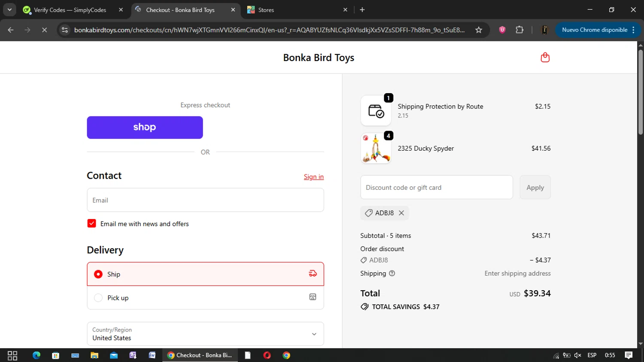Open the shopping bag cart icon
This screenshot has width=644, height=362.
tap(545, 58)
